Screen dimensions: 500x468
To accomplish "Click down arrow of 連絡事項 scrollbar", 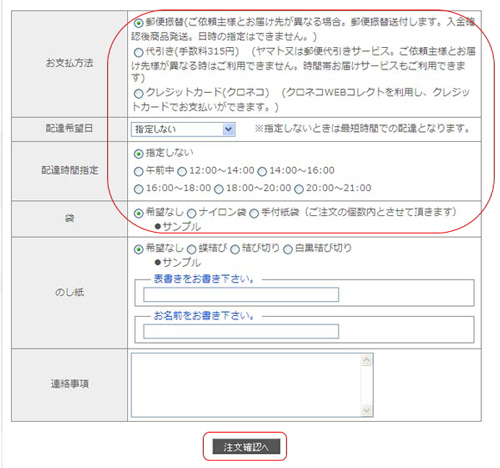I will [367, 410].
